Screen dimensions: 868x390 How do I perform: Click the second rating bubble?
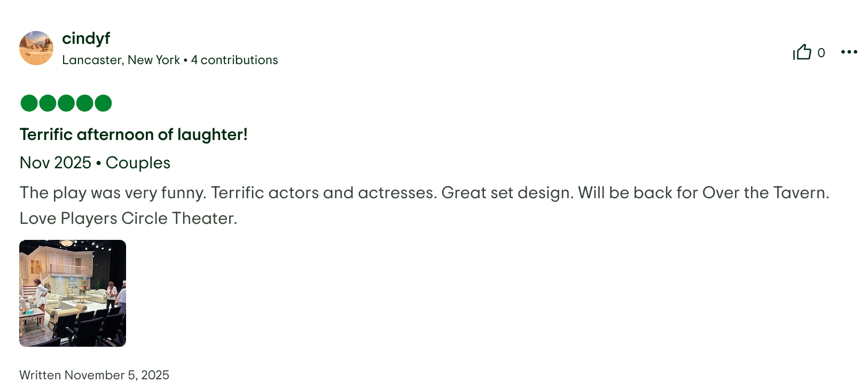click(x=47, y=103)
